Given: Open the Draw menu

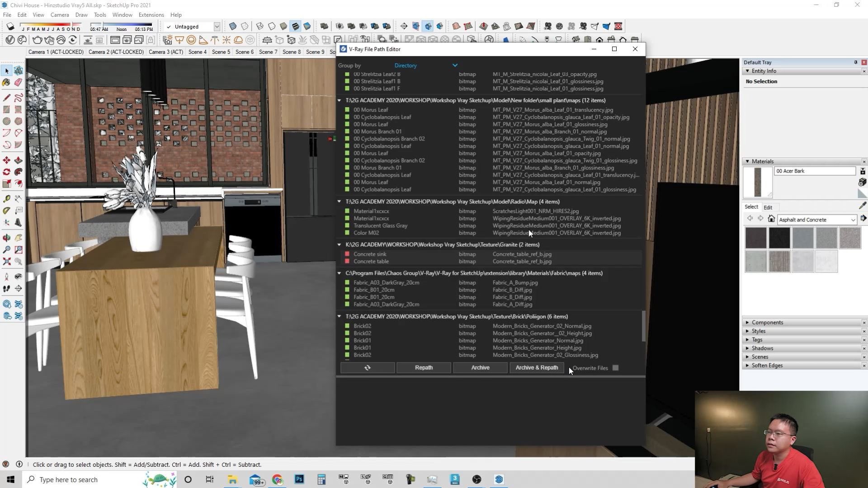Looking at the screenshot, I should pos(81,14).
